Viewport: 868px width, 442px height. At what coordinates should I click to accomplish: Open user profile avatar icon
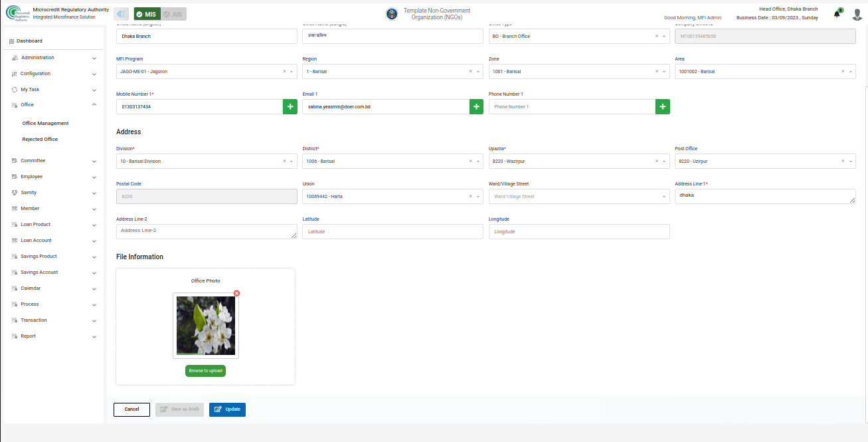[x=857, y=14]
